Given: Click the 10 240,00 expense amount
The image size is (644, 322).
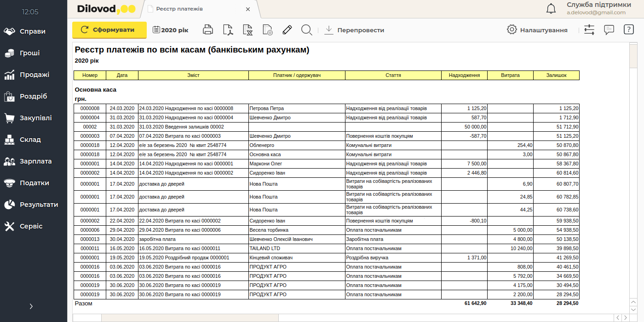Looking at the screenshot, I should (511, 248).
